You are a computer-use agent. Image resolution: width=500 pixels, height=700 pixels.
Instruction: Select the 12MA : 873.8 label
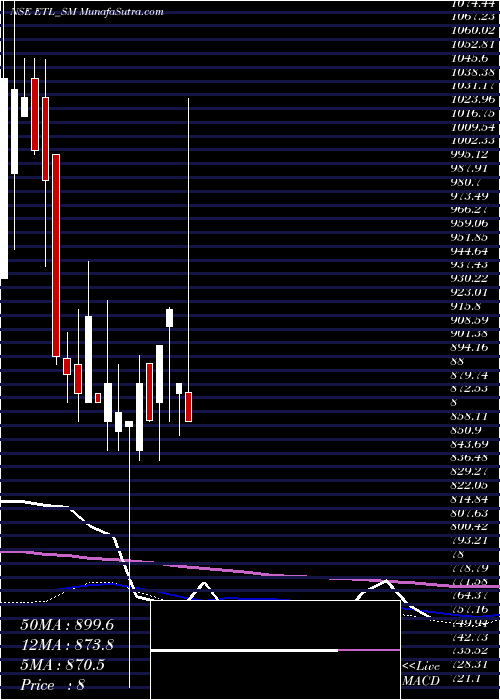(66, 645)
